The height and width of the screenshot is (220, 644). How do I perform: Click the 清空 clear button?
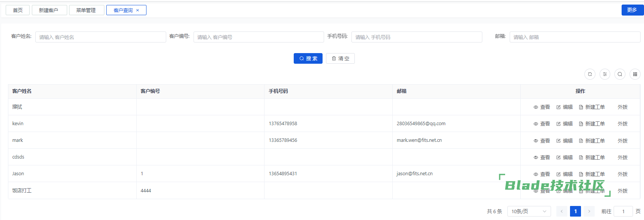(x=340, y=58)
